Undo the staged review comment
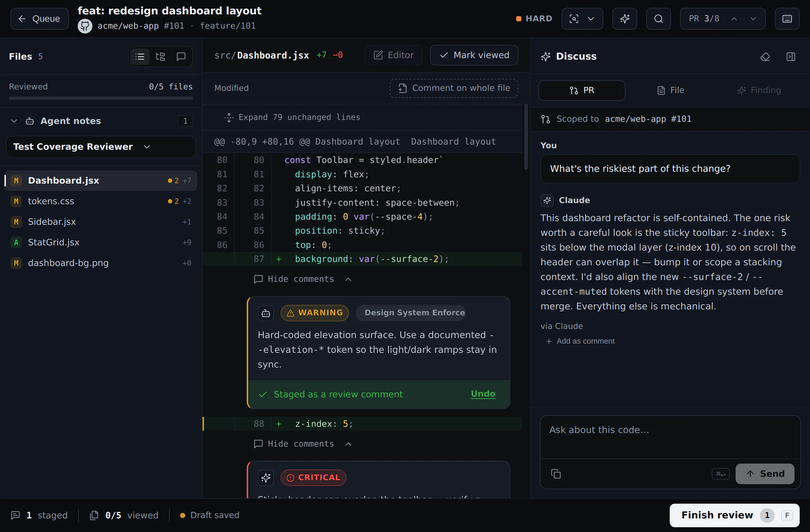This screenshot has height=532, width=810. (x=483, y=394)
